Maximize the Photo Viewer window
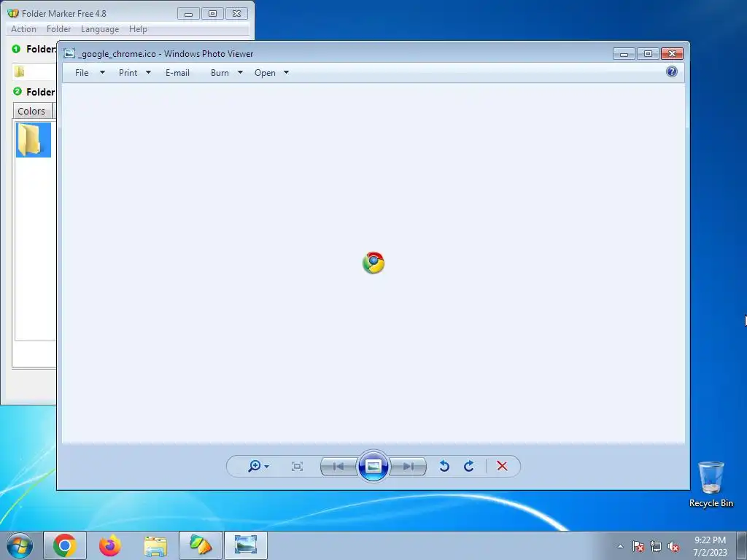This screenshot has height=560, width=747. click(648, 54)
